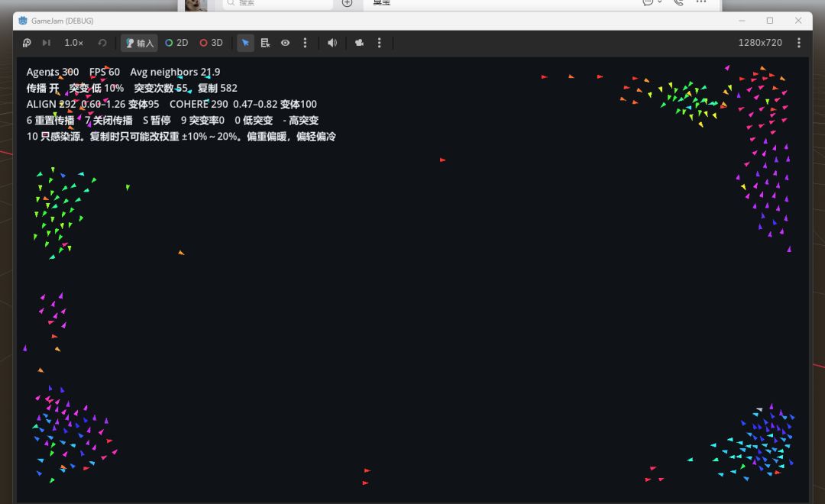Open the three-dot menu beside 1280x720
The width and height of the screenshot is (825, 504).
tap(799, 43)
